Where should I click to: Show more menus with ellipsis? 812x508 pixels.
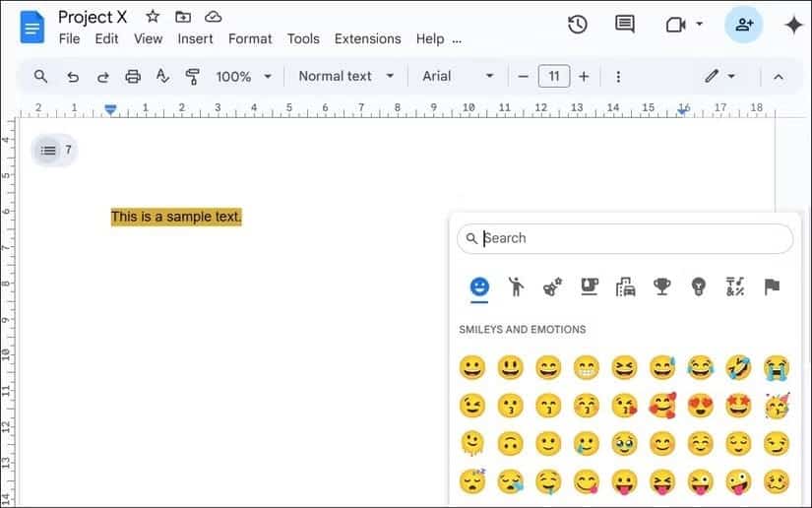tap(457, 40)
